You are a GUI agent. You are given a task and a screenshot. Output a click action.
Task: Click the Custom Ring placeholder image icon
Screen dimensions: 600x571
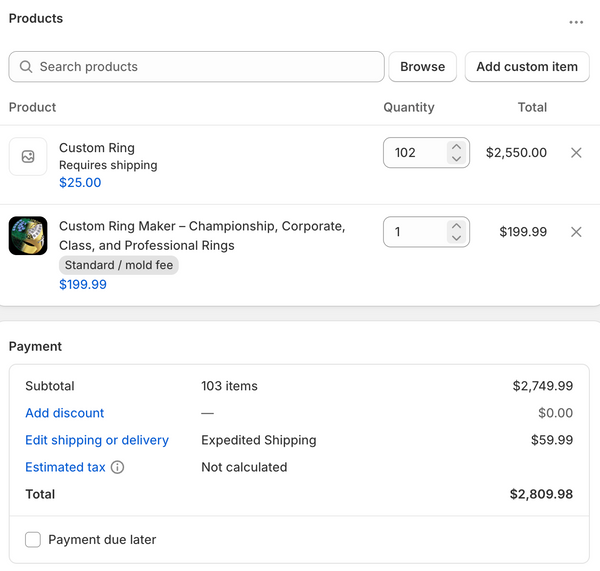coord(28,157)
